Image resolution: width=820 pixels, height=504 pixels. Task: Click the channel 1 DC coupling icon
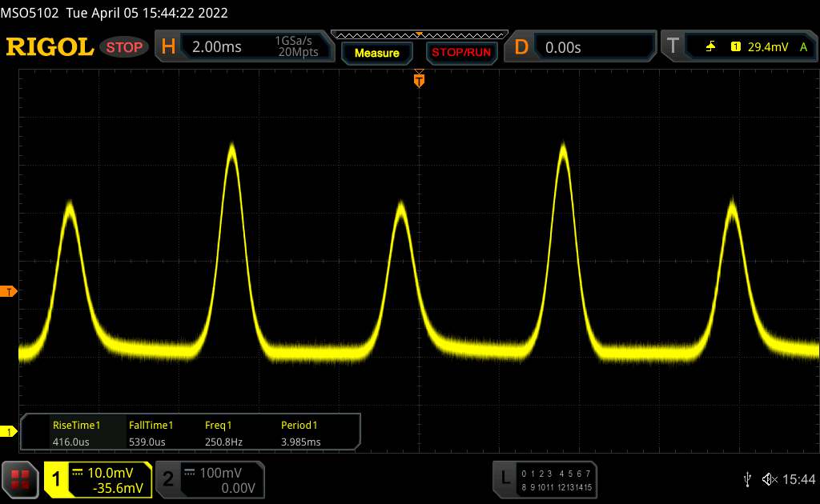(x=78, y=472)
